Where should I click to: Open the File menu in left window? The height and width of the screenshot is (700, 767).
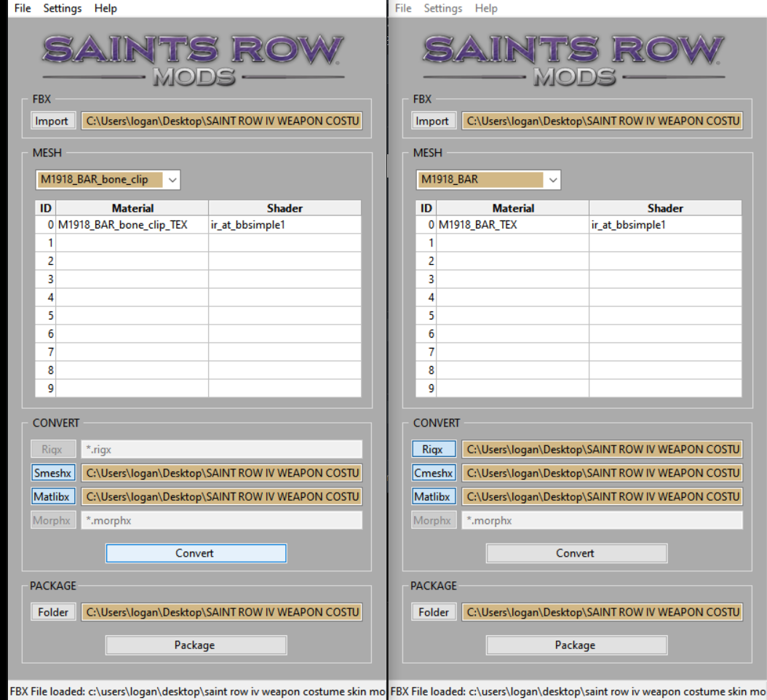23,8
